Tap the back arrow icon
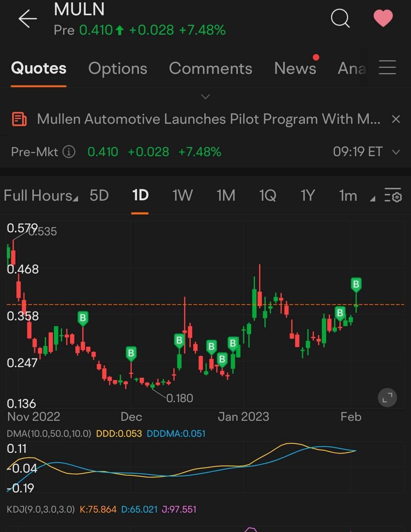The image size is (411, 532). point(28,19)
